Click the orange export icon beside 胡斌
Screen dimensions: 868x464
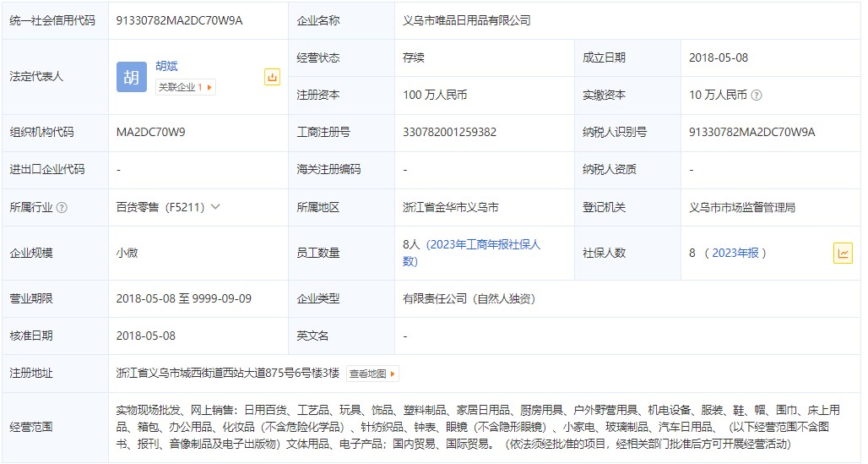pos(272,77)
